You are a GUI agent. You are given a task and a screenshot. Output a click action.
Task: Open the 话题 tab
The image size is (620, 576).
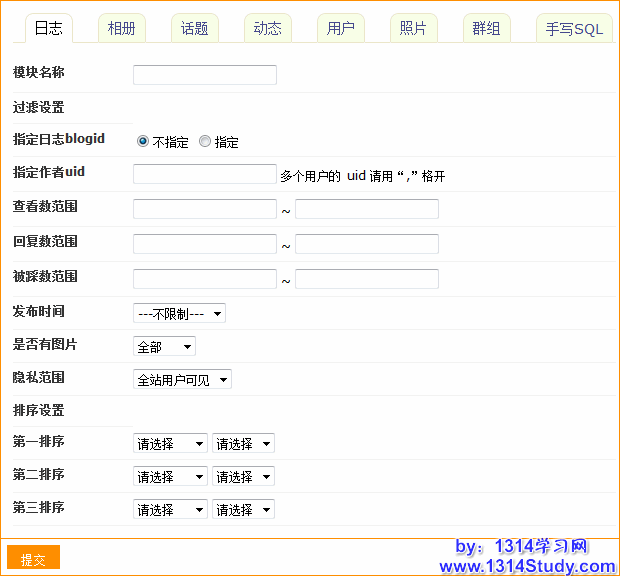click(x=195, y=29)
